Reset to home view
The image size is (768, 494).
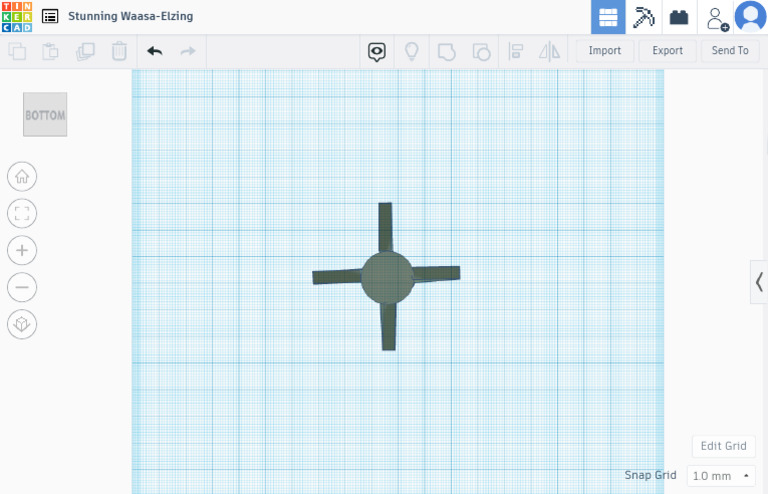click(x=22, y=176)
